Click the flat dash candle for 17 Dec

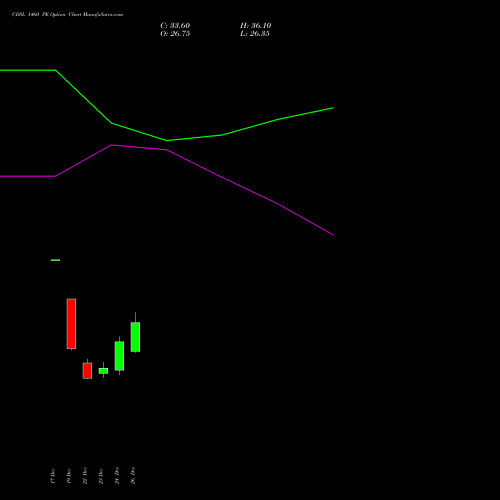click(x=55, y=260)
